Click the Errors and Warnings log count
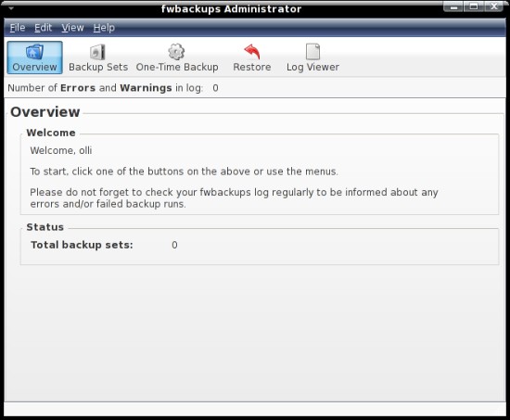 (215, 88)
